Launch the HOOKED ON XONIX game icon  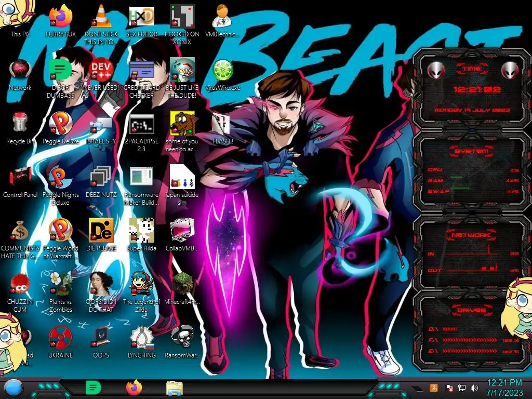(x=182, y=24)
